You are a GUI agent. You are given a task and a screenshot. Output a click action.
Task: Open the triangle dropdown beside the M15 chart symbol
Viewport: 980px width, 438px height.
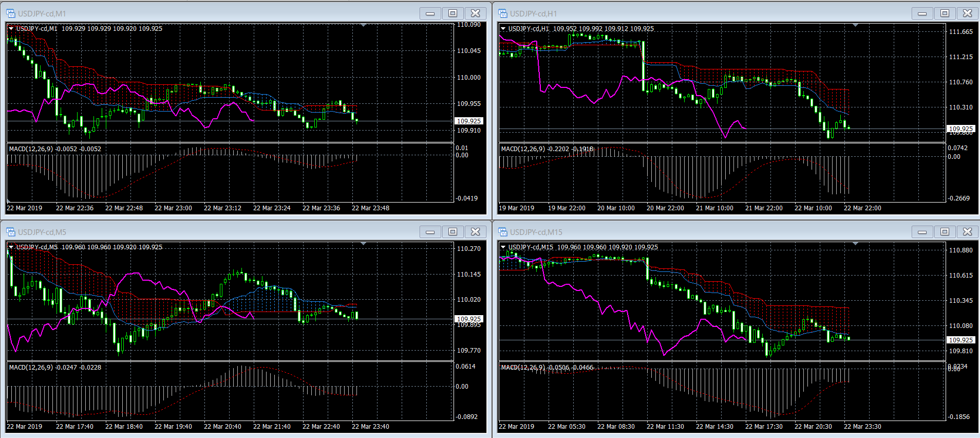(x=503, y=247)
